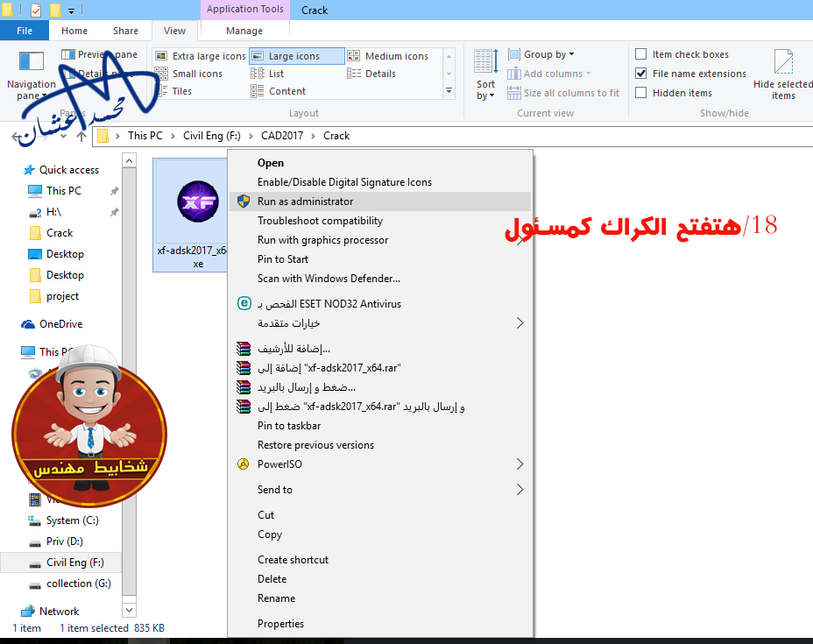Add file to xf-adsk2017_x64.rar archive
The width and height of the screenshot is (813, 644).
pos(380,368)
